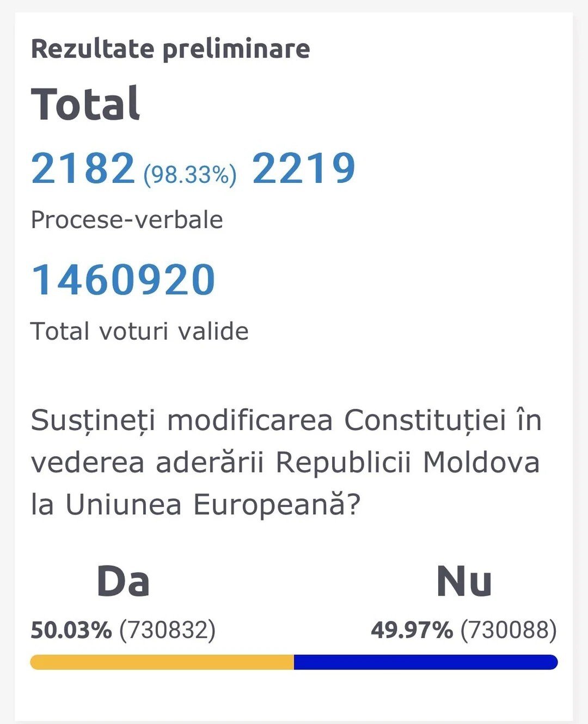Click the Nu vote count 730088
This screenshot has width=588, height=724.
tap(509, 630)
